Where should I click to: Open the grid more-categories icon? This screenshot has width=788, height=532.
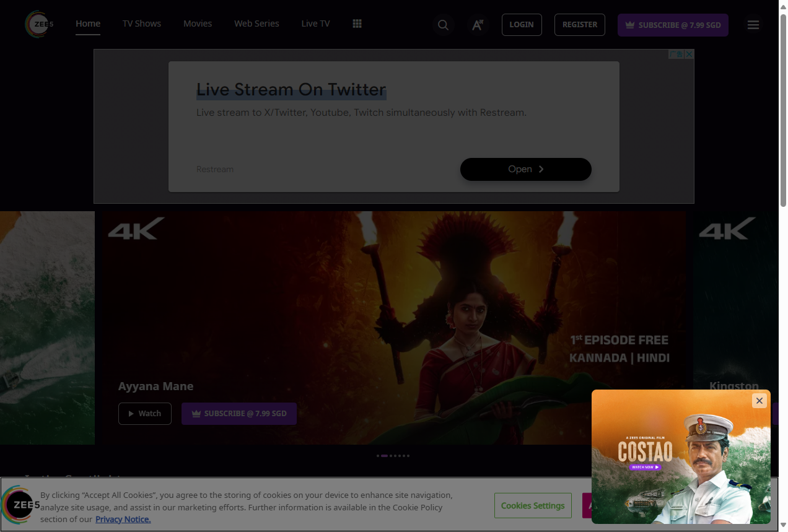coord(357,24)
